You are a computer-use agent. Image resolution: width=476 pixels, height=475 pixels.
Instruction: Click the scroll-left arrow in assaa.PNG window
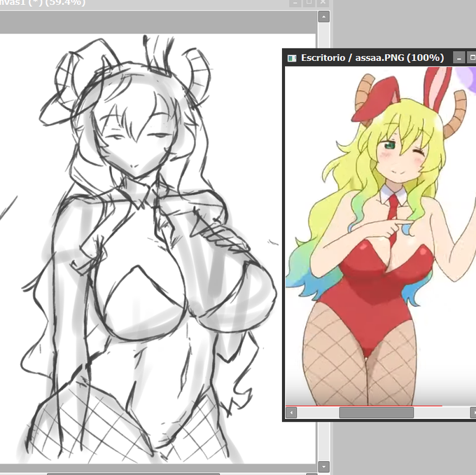tap(291, 413)
